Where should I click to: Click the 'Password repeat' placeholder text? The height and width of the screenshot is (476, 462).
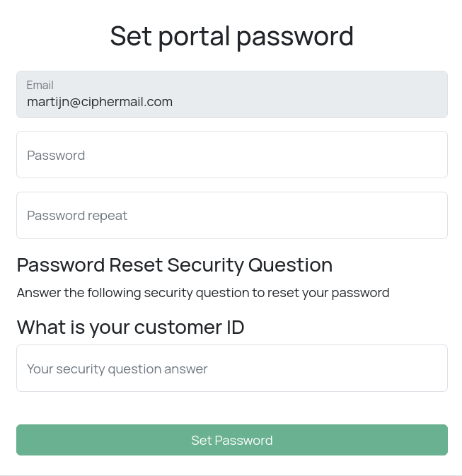(77, 216)
